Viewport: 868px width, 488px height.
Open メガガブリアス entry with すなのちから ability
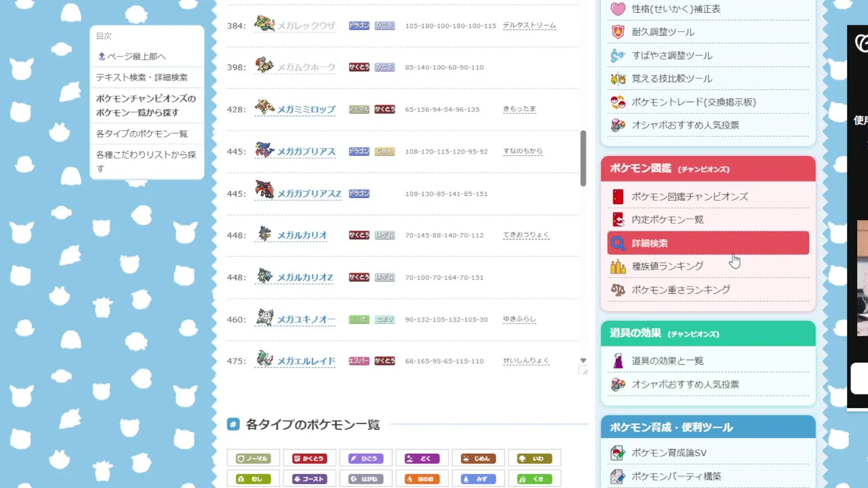[x=306, y=151]
